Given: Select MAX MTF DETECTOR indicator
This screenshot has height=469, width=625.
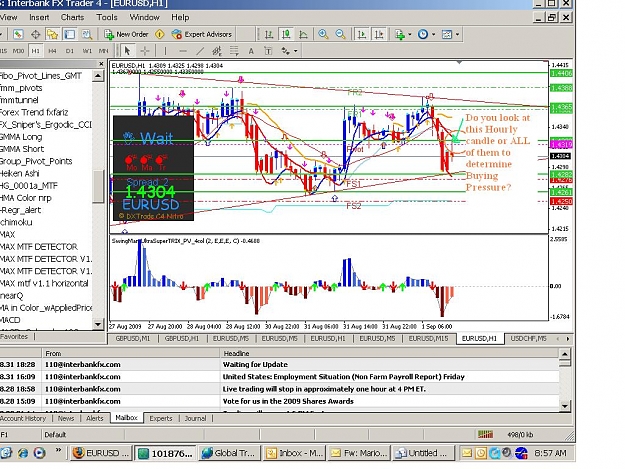Looking at the screenshot, I should tap(39, 247).
